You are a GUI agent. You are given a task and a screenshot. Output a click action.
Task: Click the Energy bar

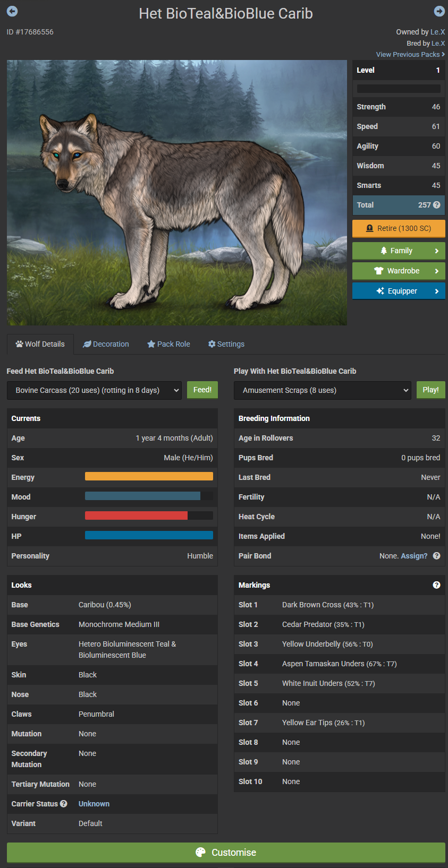point(149,477)
